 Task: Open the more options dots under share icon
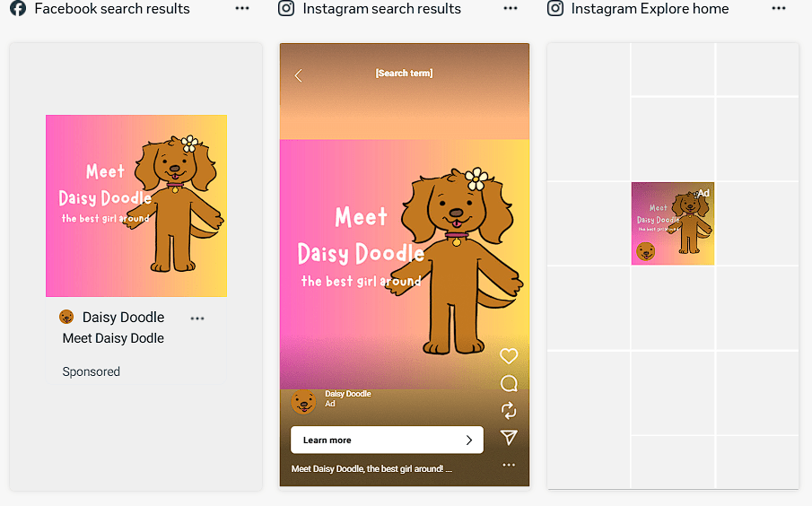click(509, 465)
